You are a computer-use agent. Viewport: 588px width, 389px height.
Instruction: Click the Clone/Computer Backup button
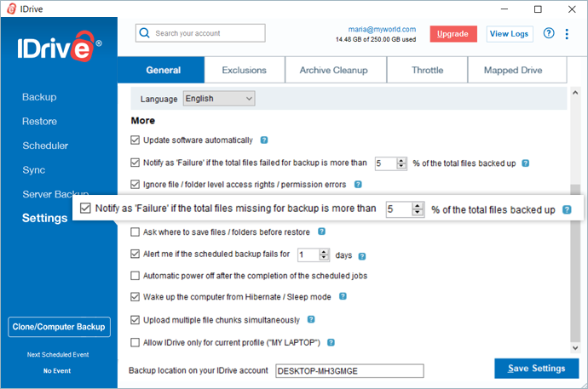pyautogui.click(x=59, y=327)
